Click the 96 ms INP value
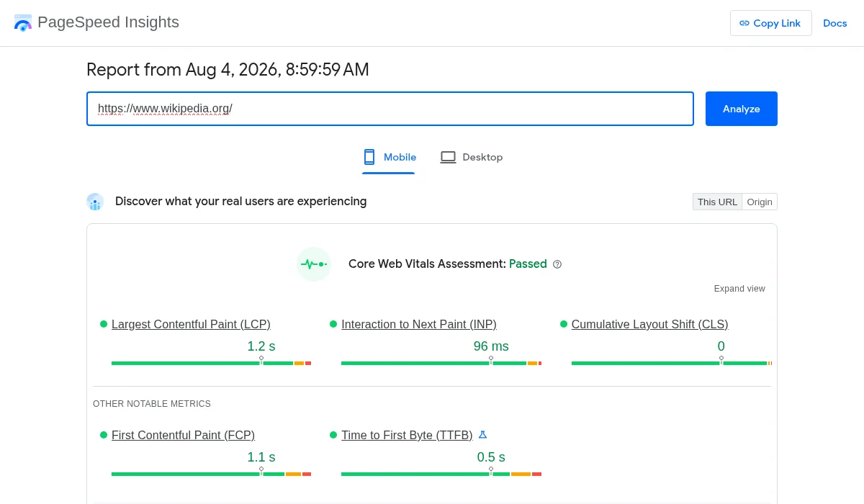Screen dimensions: 864x504 491,346
